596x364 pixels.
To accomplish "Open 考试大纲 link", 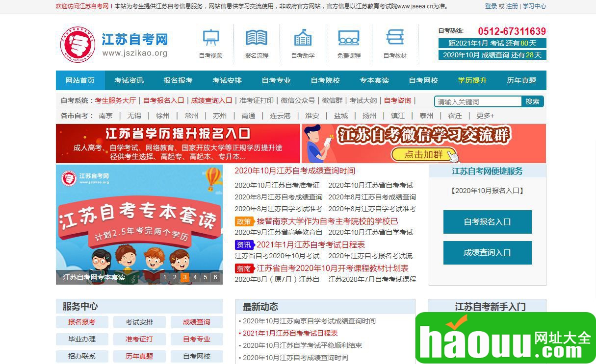I will [363, 100].
